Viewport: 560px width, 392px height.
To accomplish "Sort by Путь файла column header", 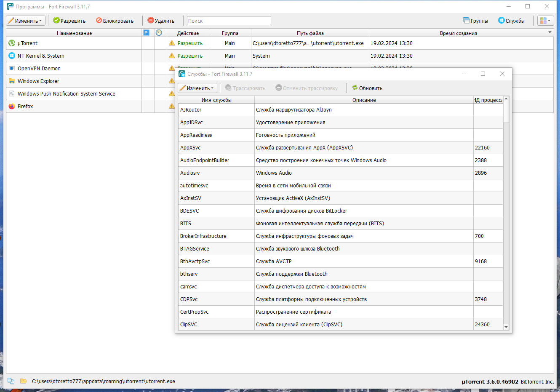I will (310, 33).
